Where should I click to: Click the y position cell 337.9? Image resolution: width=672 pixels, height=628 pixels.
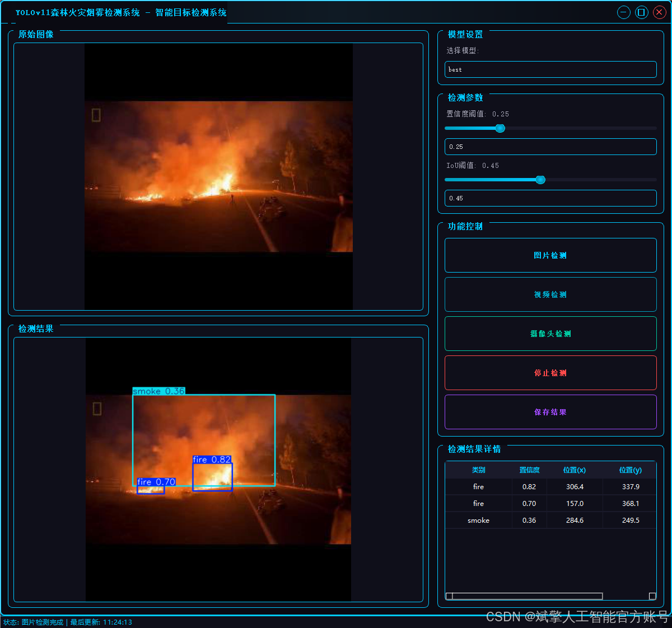(x=630, y=487)
